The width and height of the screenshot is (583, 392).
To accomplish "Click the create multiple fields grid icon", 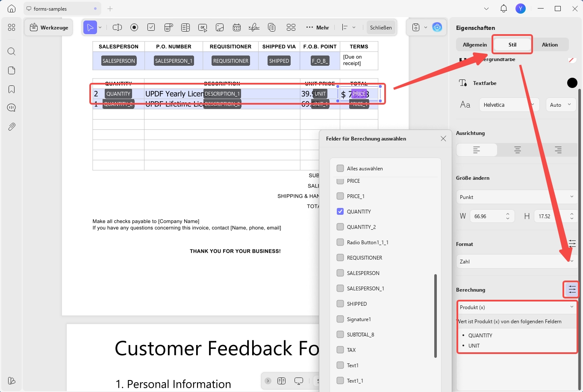I will 291,27.
